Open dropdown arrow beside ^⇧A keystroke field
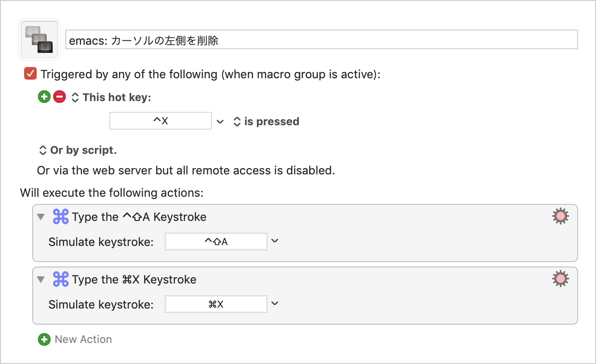This screenshot has width=596, height=364. tap(275, 241)
